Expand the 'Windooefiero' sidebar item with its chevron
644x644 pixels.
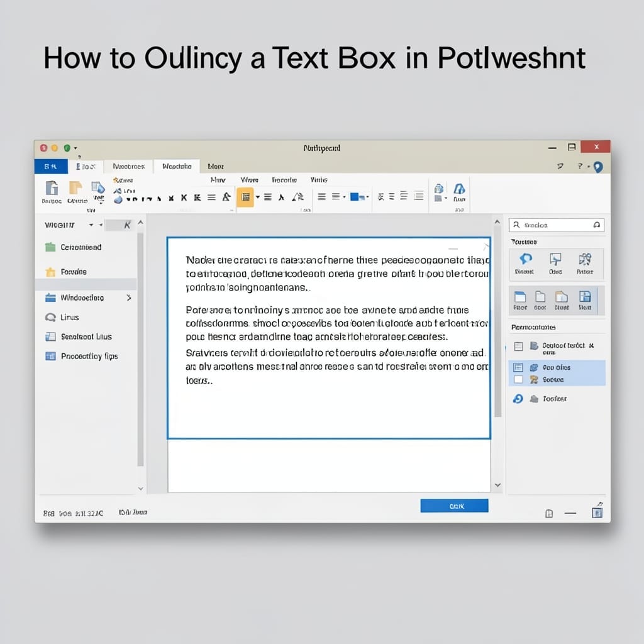(129, 297)
